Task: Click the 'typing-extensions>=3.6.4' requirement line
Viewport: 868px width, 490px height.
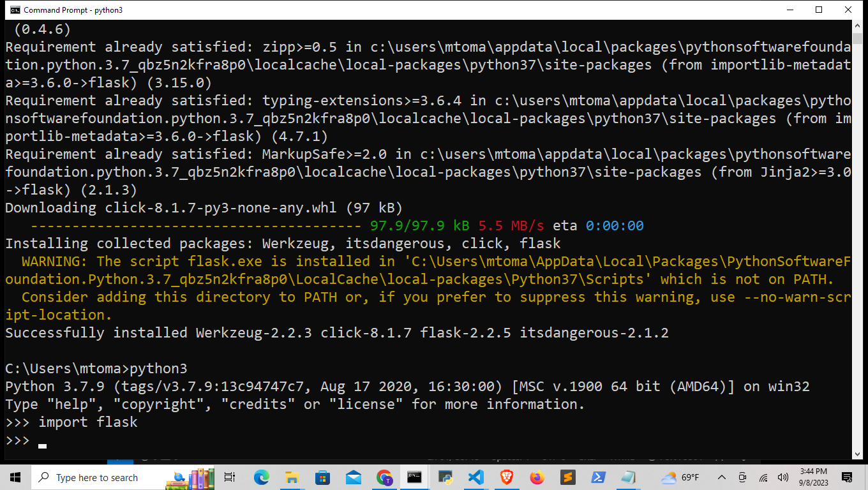Action: (428, 118)
